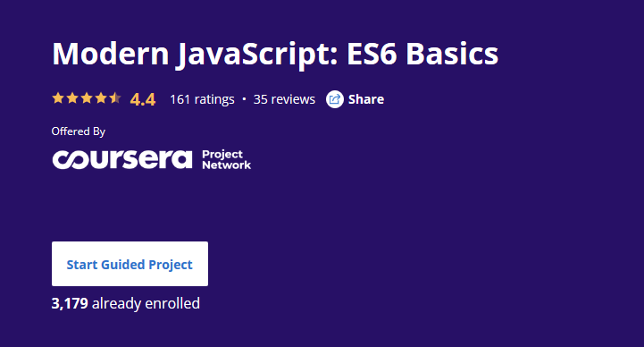The height and width of the screenshot is (347, 644).
Task: Click the Share label text
Action: [x=366, y=99]
